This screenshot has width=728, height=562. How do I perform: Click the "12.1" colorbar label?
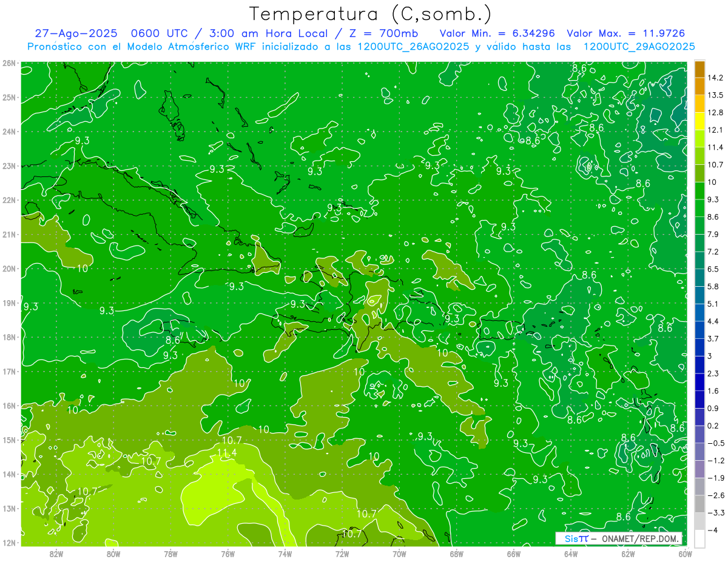pos(716,130)
